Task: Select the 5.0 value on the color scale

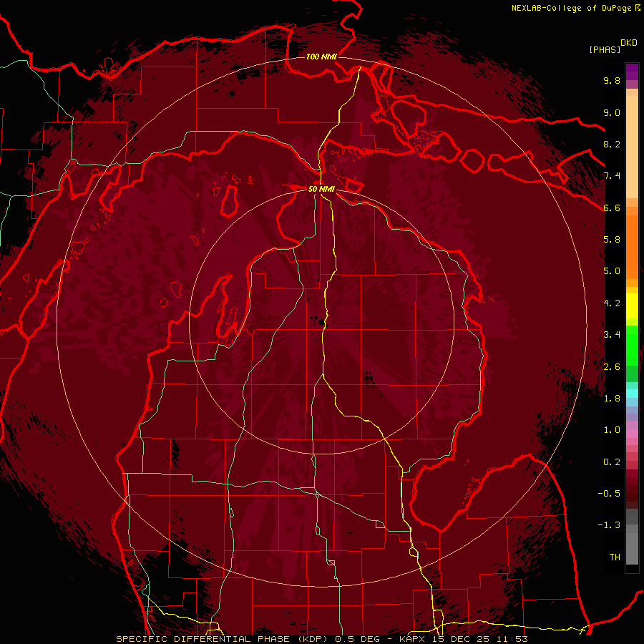Action: (612, 271)
